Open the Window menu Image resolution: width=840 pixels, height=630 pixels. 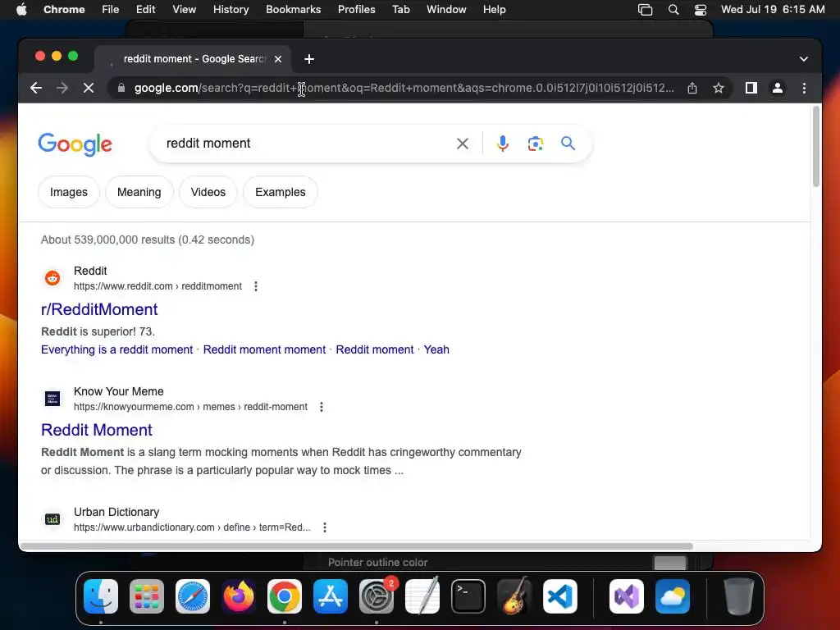pos(446,9)
